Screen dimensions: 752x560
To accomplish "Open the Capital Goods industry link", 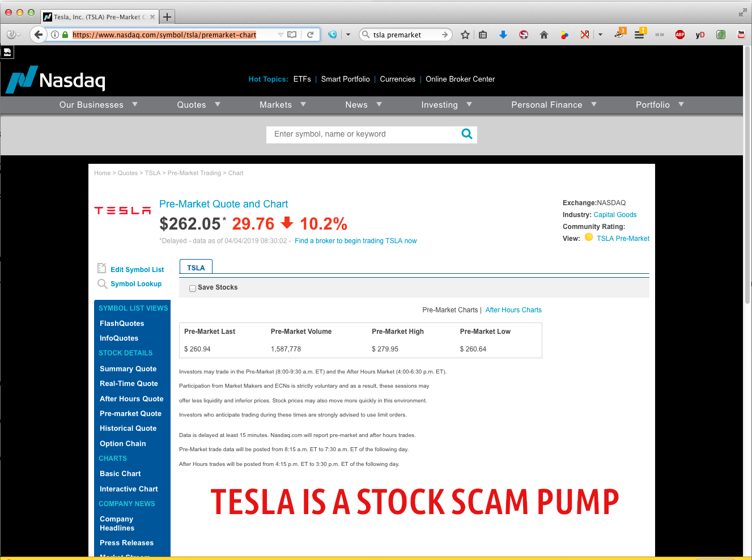I will pos(615,215).
